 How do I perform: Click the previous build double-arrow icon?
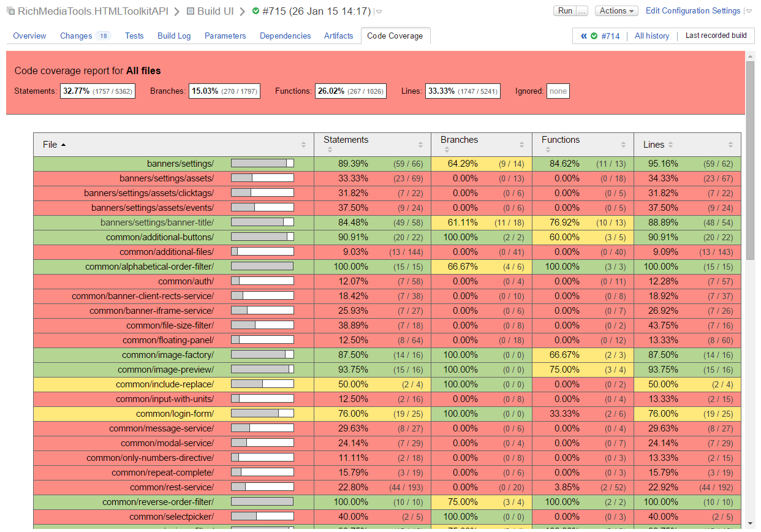click(584, 36)
